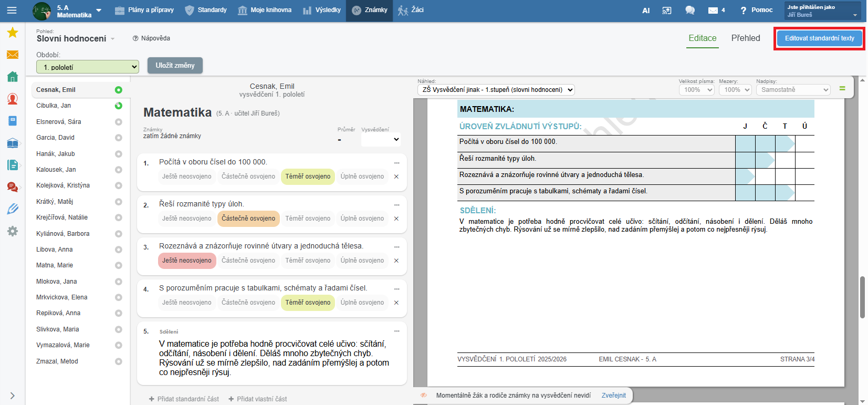Go to the green home icon
The width and height of the screenshot is (868, 405).
(13, 77)
